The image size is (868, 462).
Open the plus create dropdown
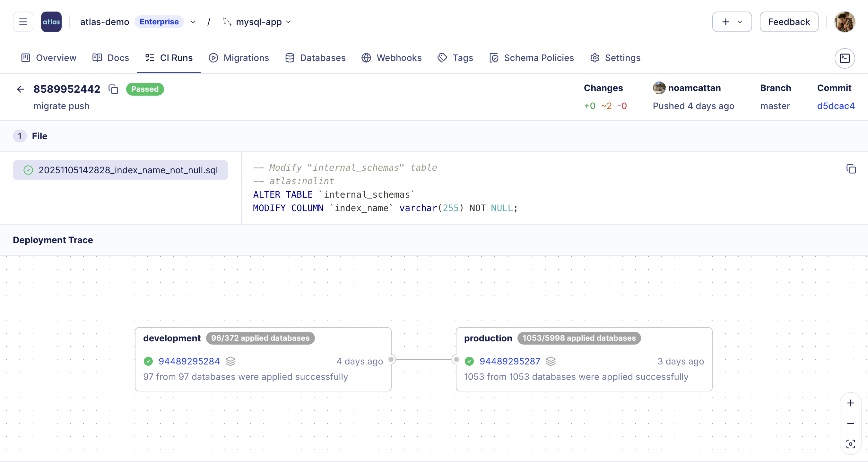[732, 22]
